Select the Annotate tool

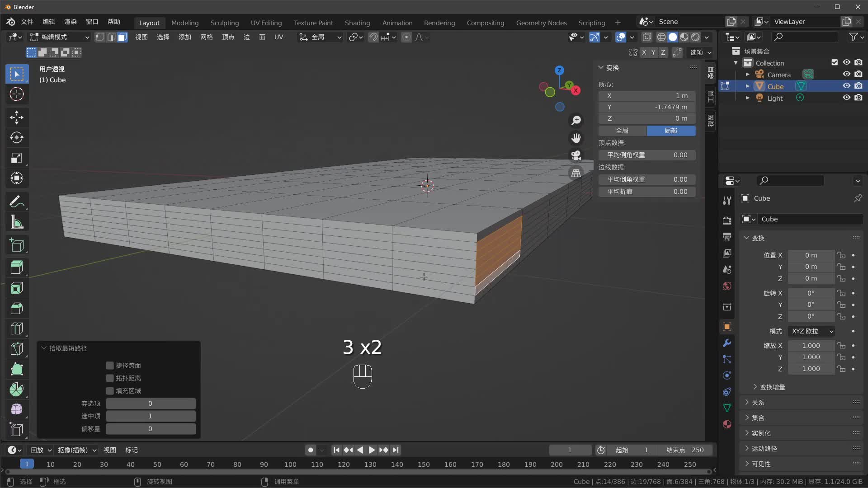(17, 202)
